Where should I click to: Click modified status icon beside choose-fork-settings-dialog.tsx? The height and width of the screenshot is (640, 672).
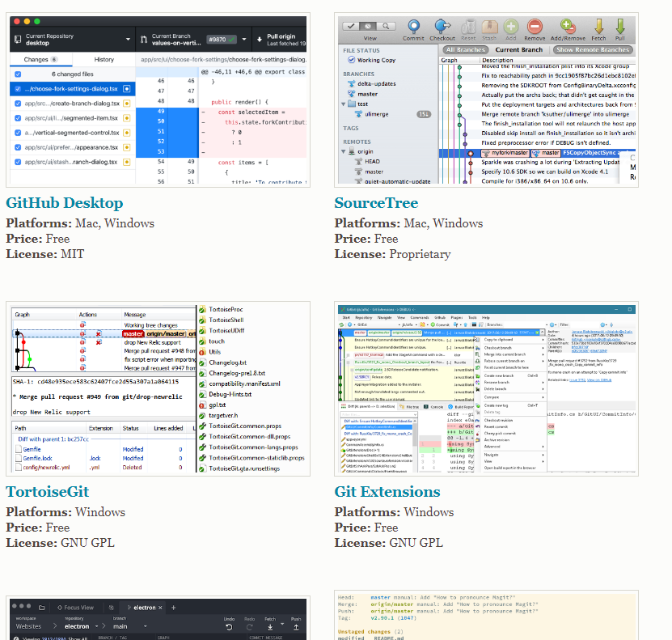[126, 89]
